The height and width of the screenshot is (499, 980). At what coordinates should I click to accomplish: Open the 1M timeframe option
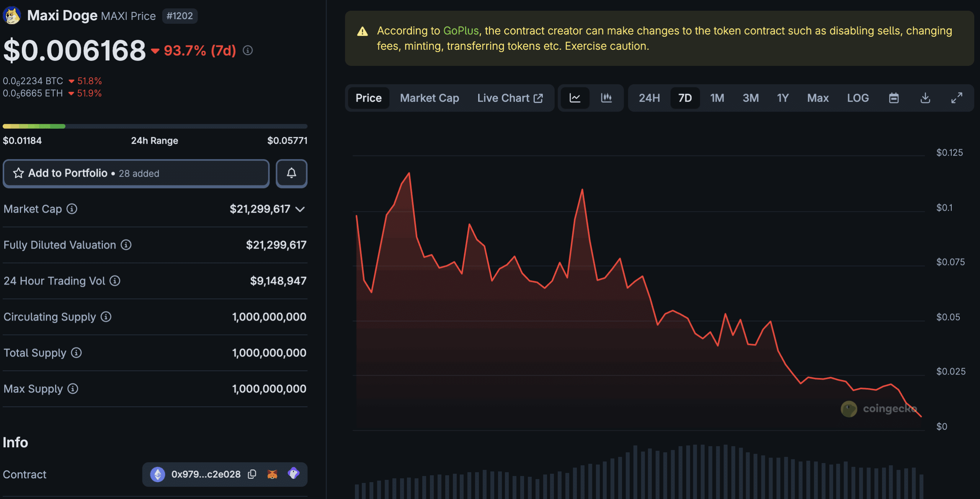point(717,98)
